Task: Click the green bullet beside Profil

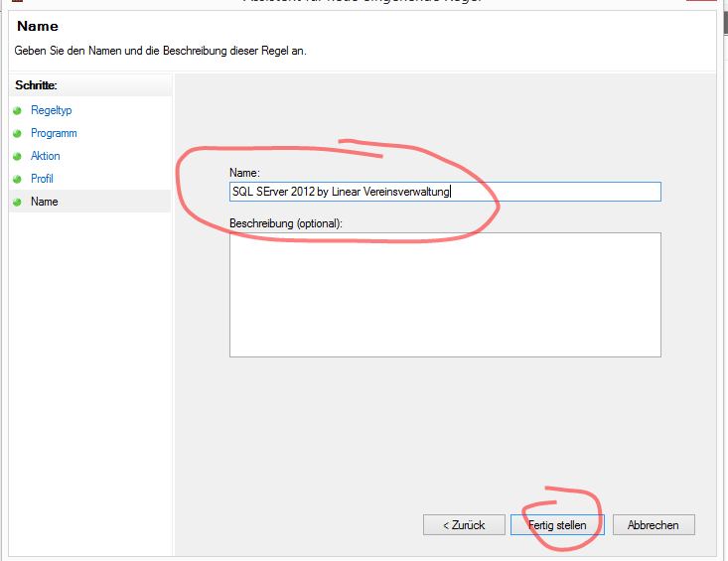Action: [17, 179]
